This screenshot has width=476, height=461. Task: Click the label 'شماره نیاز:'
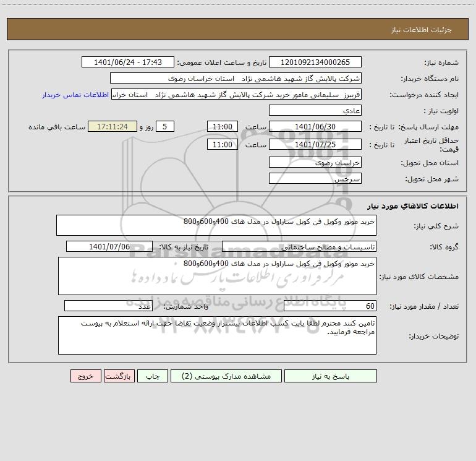coord(441,62)
